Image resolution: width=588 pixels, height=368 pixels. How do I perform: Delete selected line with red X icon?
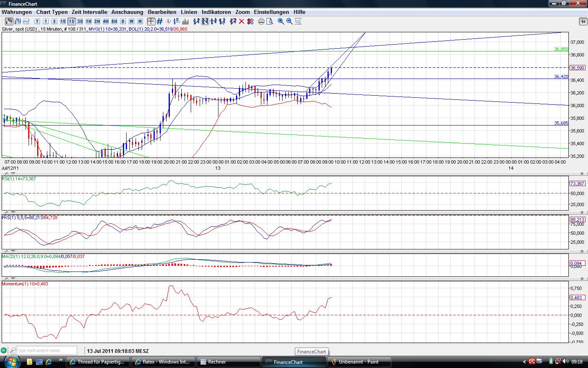(x=241, y=21)
